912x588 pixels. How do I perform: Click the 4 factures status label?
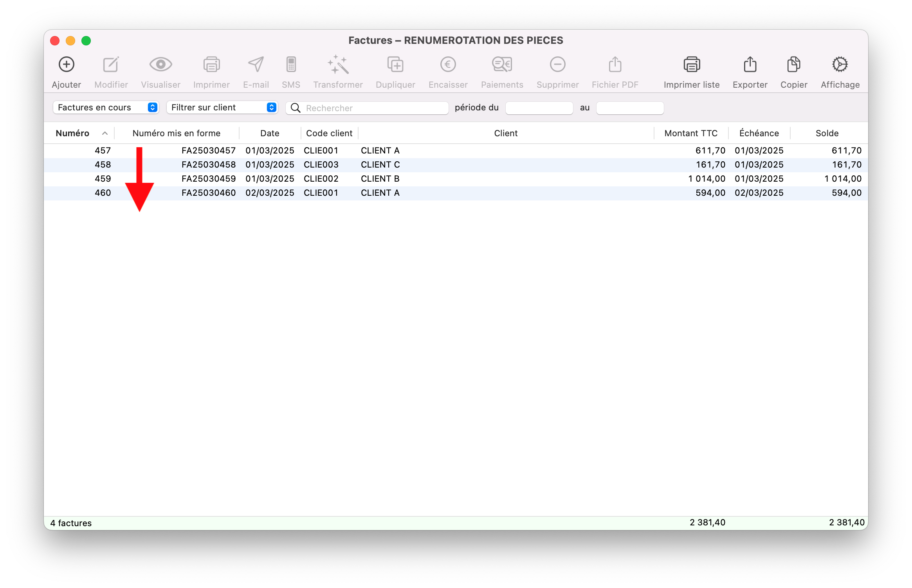71,523
